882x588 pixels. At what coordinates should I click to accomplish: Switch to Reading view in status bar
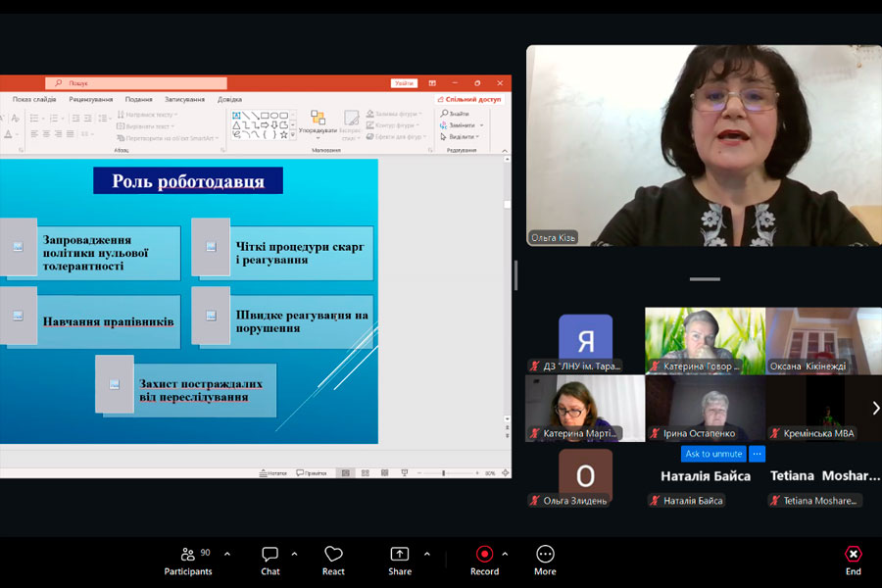(385, 473)
